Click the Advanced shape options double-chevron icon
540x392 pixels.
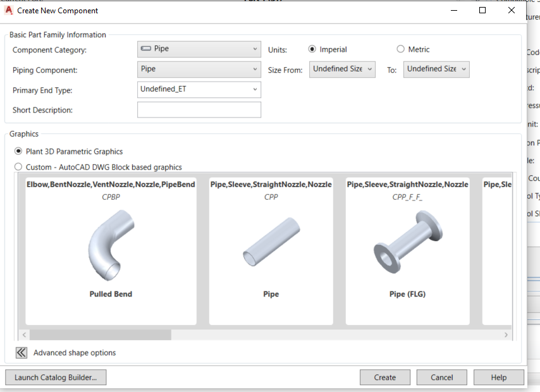(x=21, y=353)
